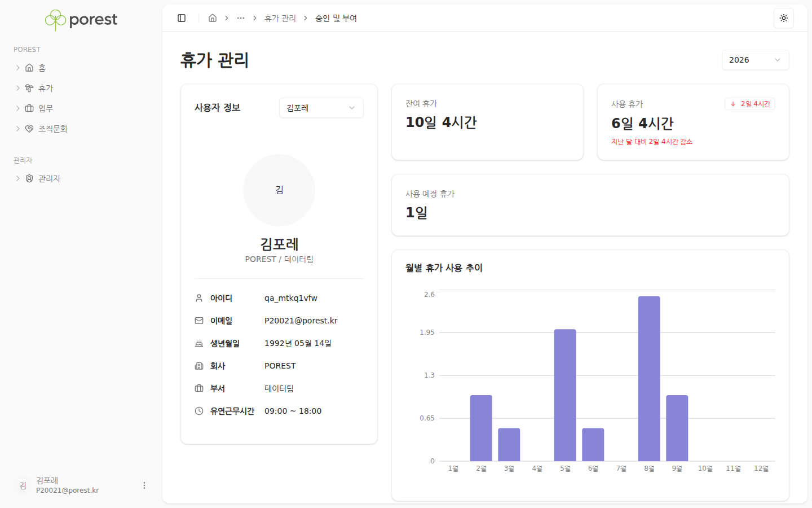Click 승인 및 부여 breadcrumb
The image size is (812, 508).
(x=336, y=18)
